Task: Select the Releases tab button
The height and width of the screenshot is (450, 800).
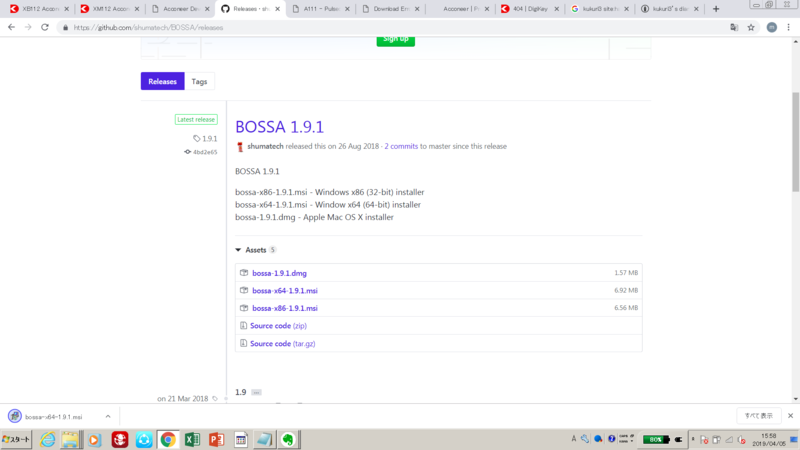Action: (x=162, y=81)
